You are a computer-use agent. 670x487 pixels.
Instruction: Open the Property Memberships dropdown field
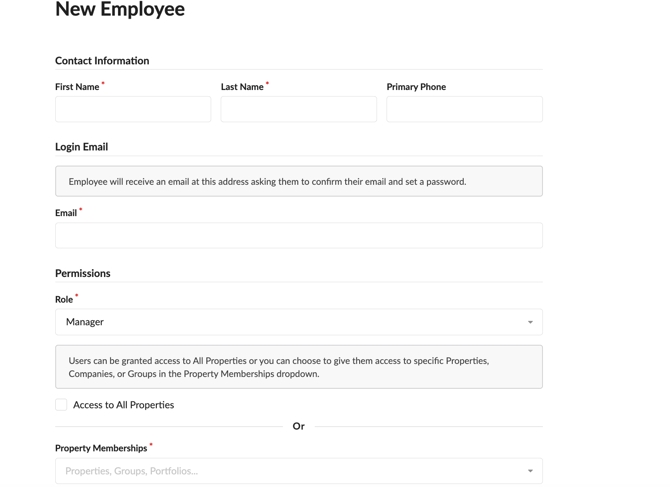[299, 471]
